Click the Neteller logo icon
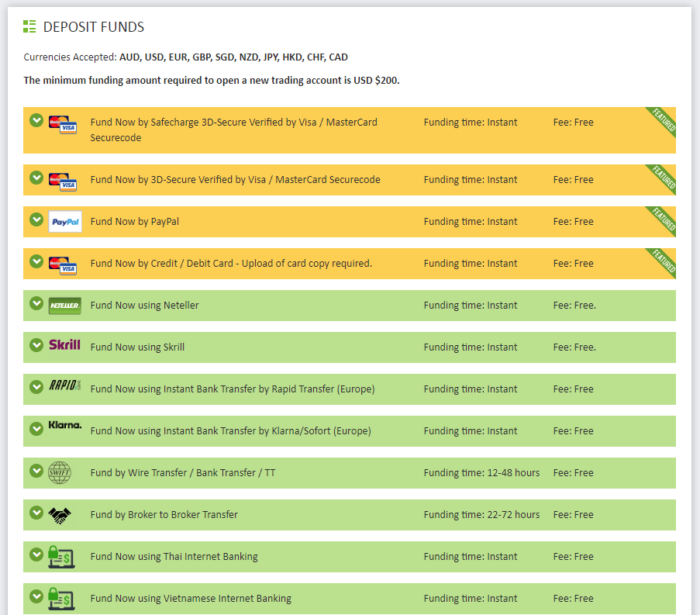This screenshot has width=700, height=615. pyautogui.click(x=64, y=306)
